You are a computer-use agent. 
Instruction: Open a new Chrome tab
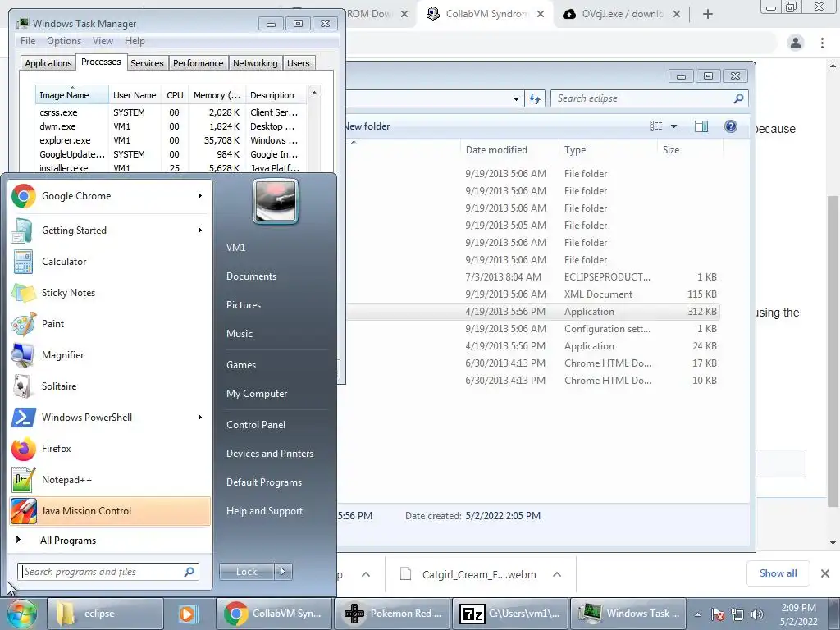tap(708, 14)
